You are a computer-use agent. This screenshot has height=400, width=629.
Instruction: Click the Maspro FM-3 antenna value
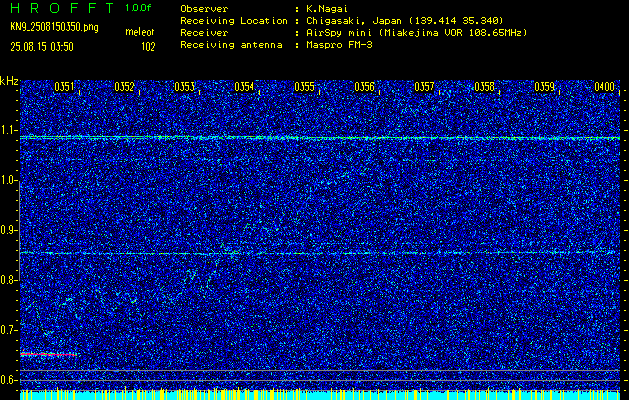[339, 45]
